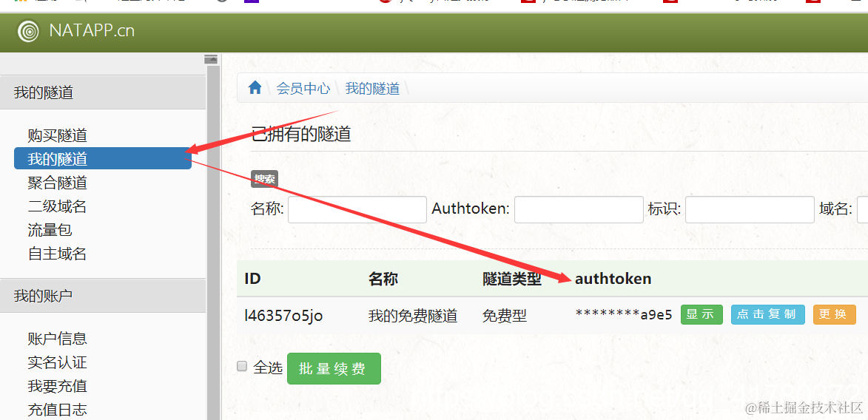Select 我的隧道 highlighted sidebar item
Image resolution: width=868 pixels, height=420 pixels.
coord(103,158)
